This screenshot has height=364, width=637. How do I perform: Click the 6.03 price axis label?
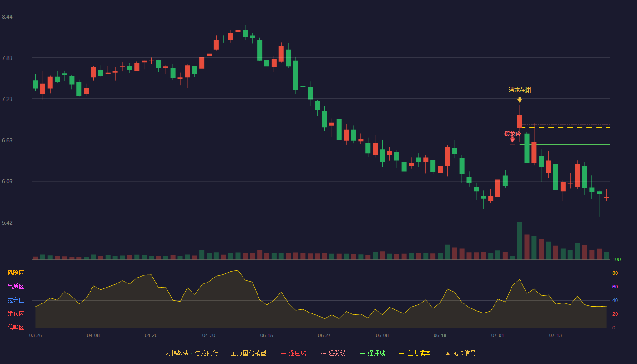pyautogui.click(x=7, y=182)
